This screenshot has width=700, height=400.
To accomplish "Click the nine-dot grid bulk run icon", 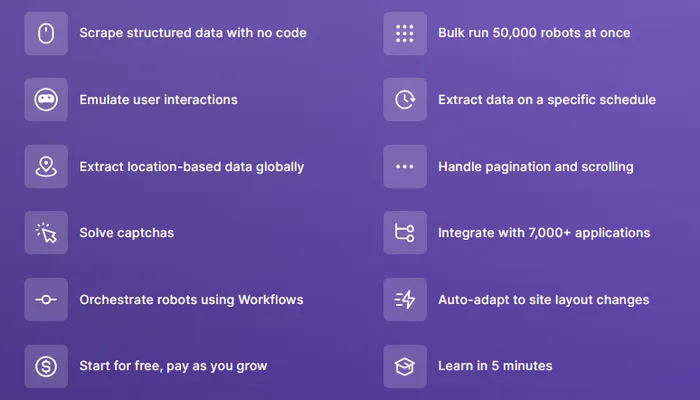I will pyautogui.click(x=405, y=33).
